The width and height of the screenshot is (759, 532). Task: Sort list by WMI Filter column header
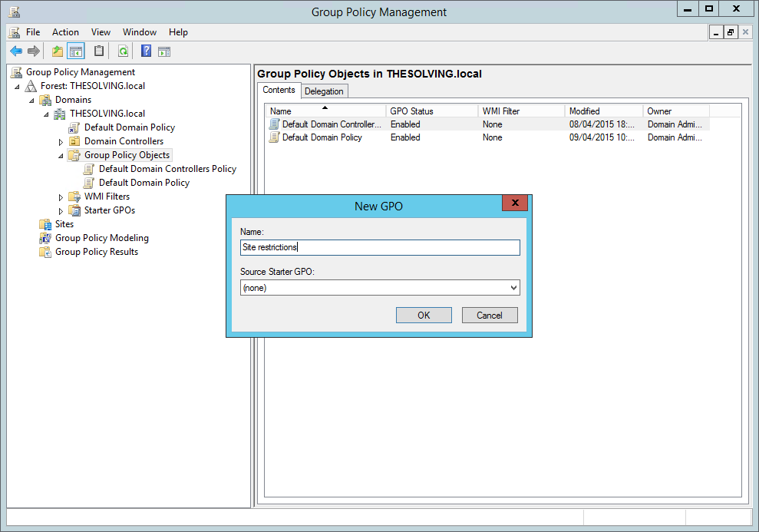[x=521, y=111]
